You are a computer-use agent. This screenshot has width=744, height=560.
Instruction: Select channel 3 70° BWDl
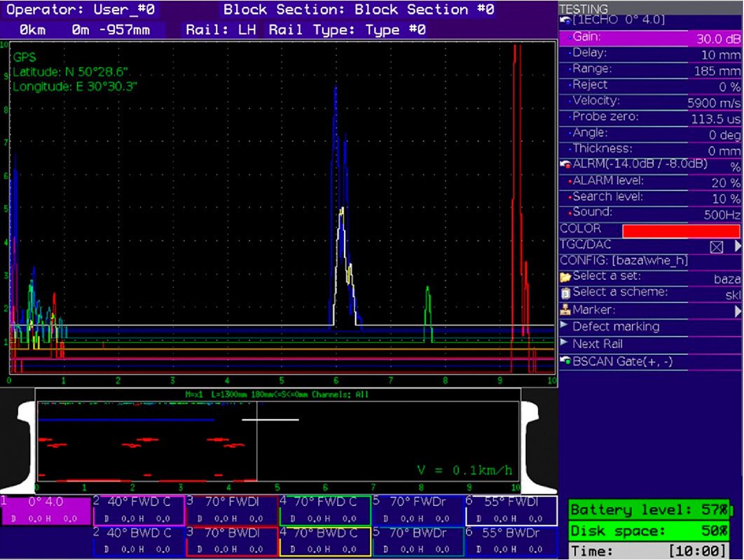point(232,542)
